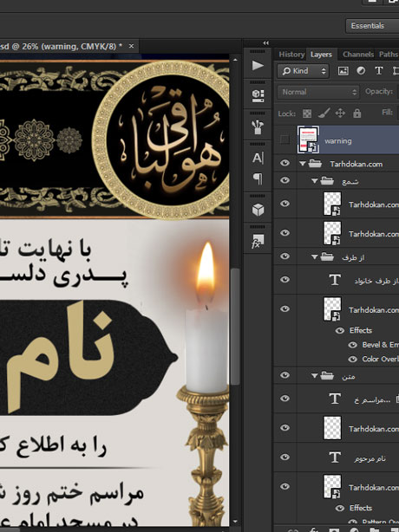Hide the شمع group
Screen dimensions: 399x532
285,180
